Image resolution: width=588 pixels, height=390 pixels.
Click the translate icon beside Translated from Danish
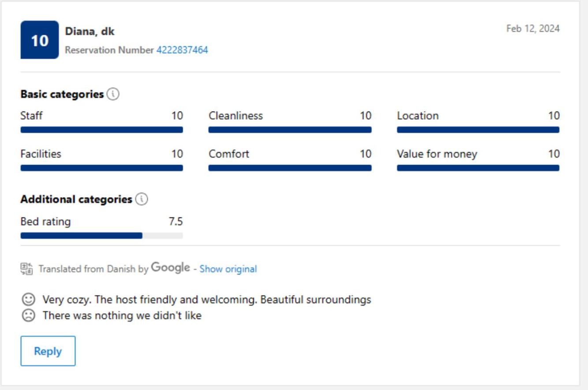[x=26, y=269]
